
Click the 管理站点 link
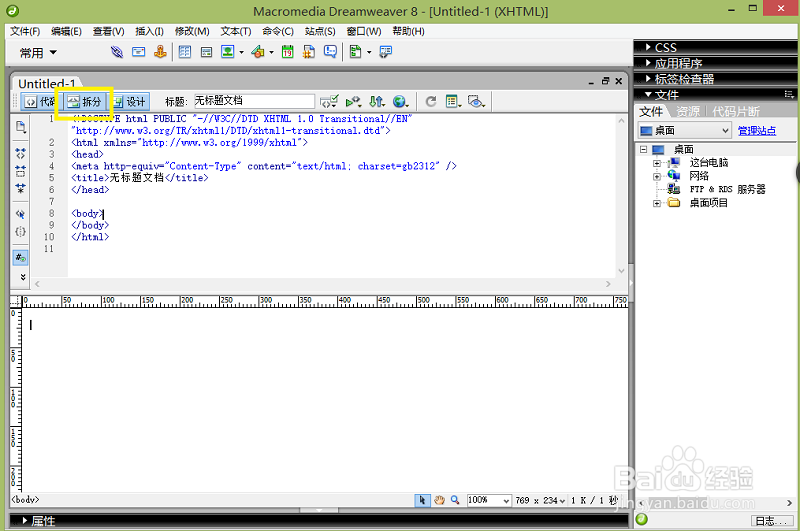[x=757, y=131]
